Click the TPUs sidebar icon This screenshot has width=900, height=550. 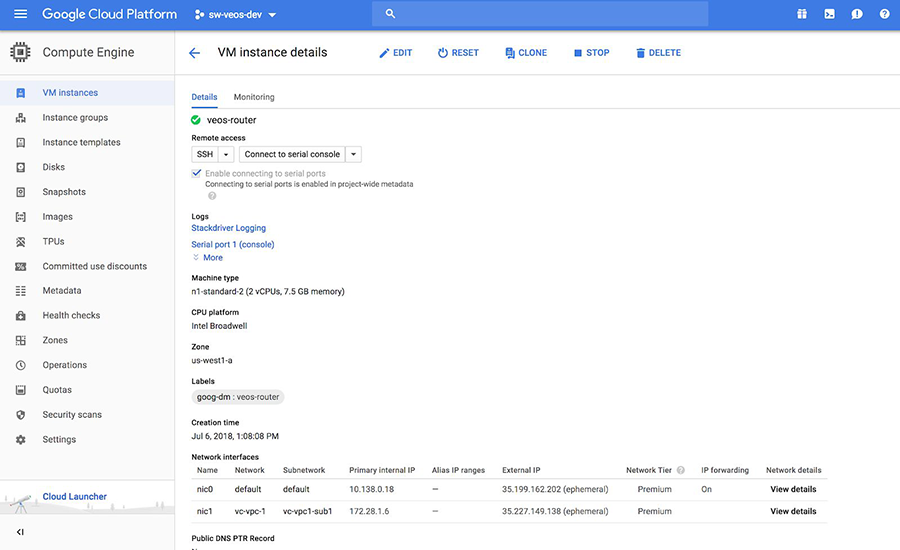tap(21, 242)
